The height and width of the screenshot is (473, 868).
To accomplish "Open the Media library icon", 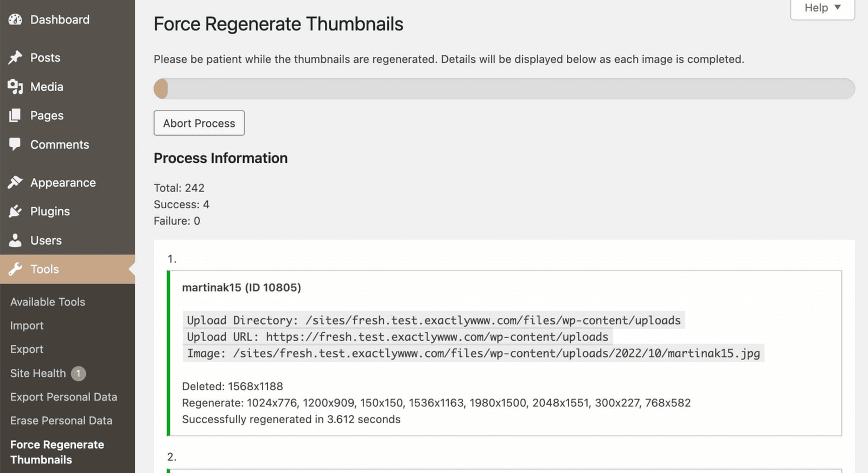I will [15, 86].
